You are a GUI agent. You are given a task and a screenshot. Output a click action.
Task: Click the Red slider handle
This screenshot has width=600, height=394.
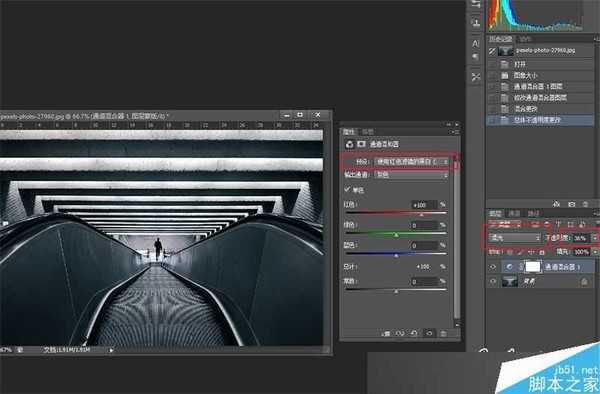[421, 215]
